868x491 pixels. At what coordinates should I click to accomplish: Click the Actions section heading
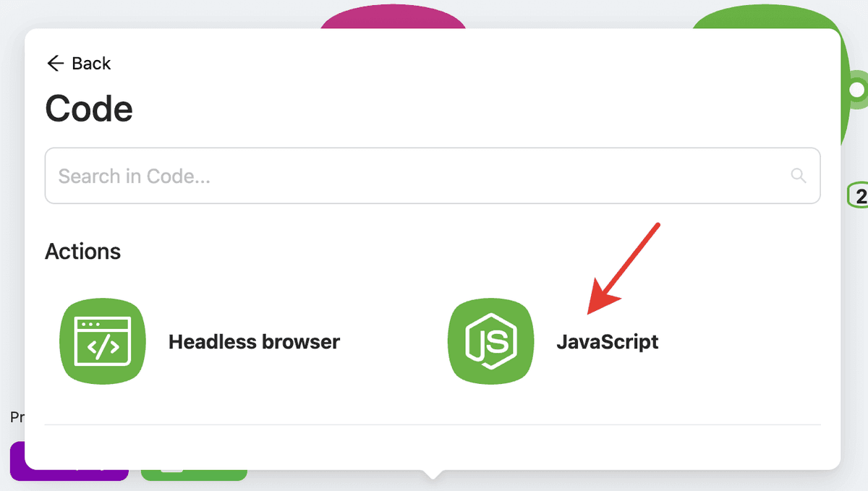click(x=82, y=251)
